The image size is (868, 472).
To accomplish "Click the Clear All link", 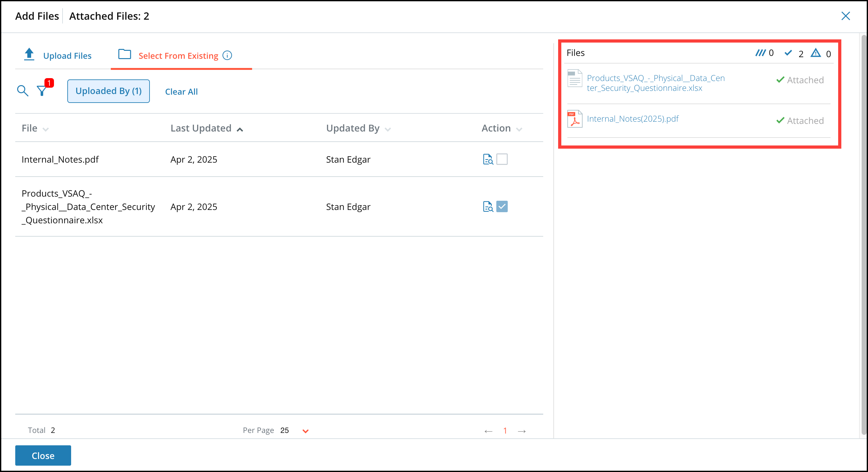I will pyautogui.click(x=181, y=91).
